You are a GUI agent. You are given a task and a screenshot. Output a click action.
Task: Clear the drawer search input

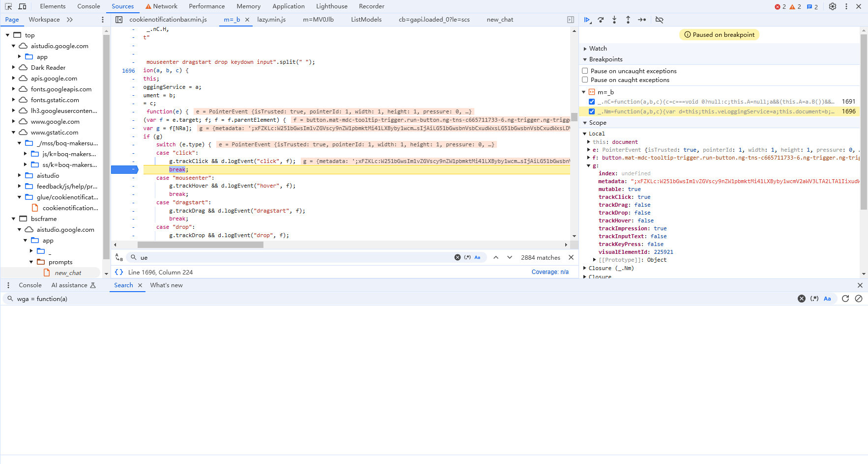[802, 299]
